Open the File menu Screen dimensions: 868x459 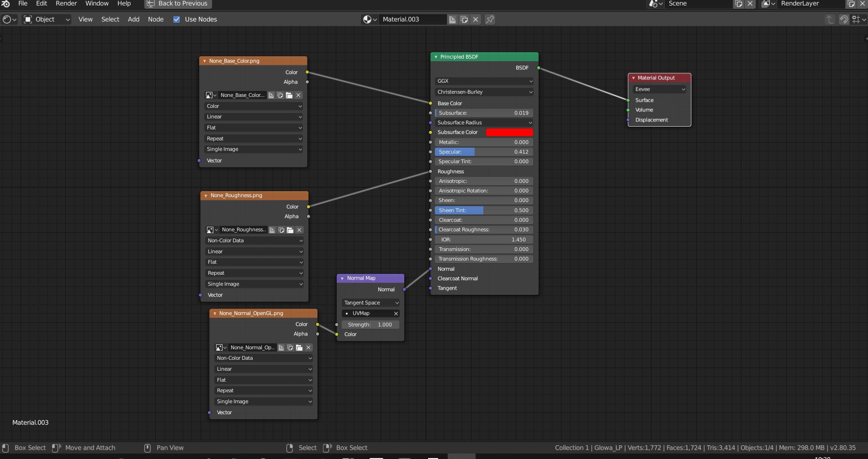tap(23, 4)
